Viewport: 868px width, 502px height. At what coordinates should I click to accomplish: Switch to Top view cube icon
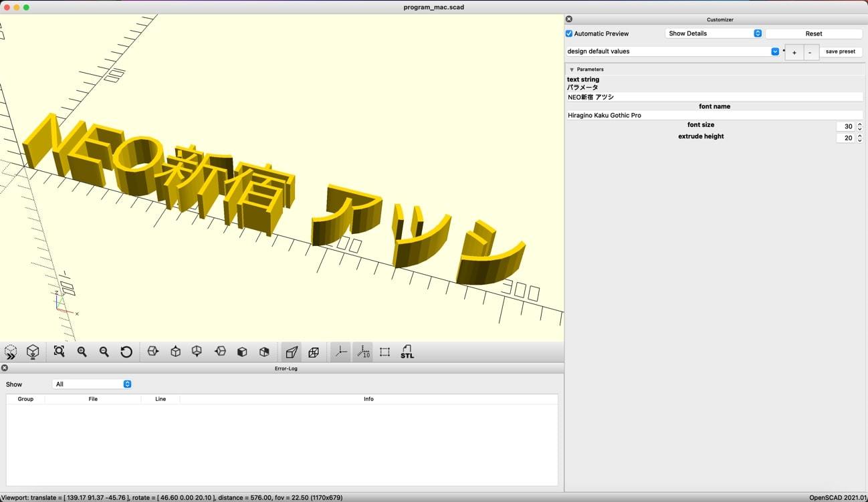175,352
